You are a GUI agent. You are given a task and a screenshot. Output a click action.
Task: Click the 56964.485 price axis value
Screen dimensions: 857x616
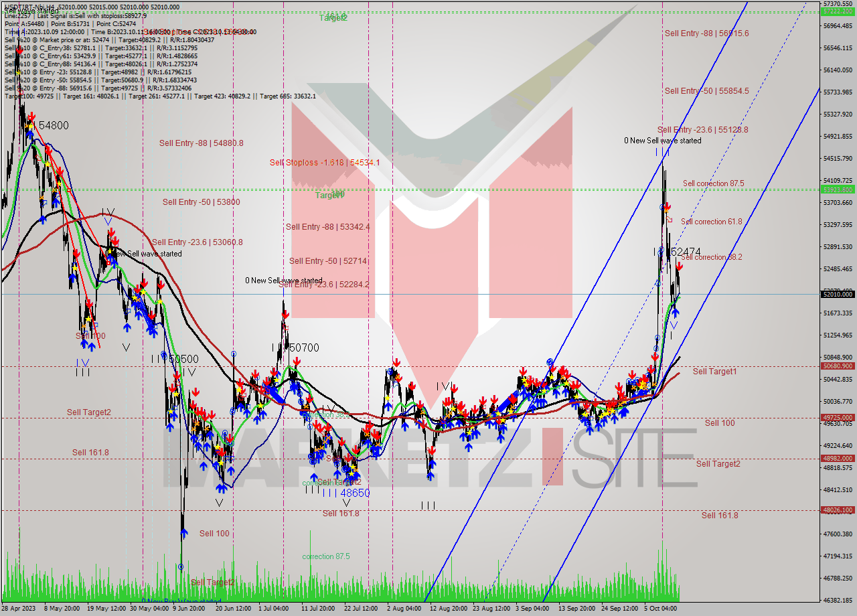838,26
